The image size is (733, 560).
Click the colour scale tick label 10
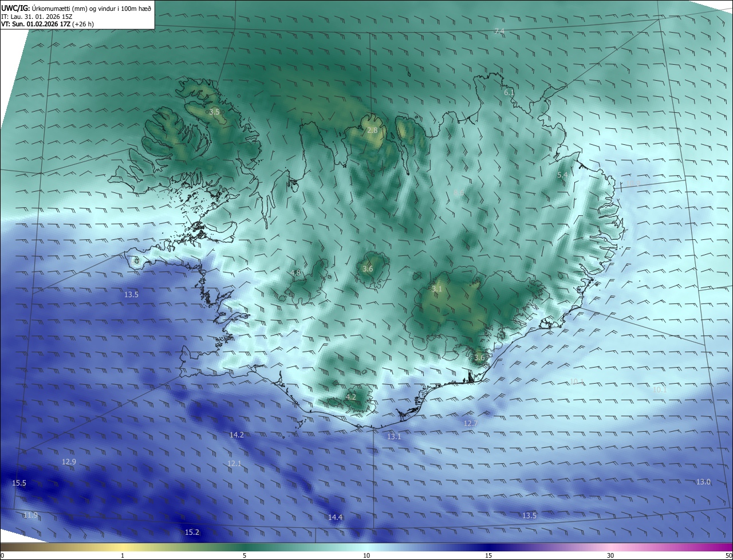tap(366, 555)
